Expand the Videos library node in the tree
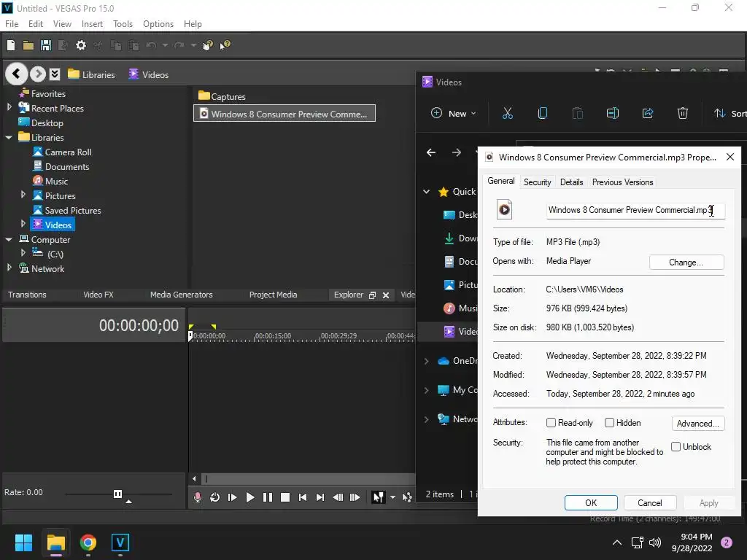 [x=23, y=224]
